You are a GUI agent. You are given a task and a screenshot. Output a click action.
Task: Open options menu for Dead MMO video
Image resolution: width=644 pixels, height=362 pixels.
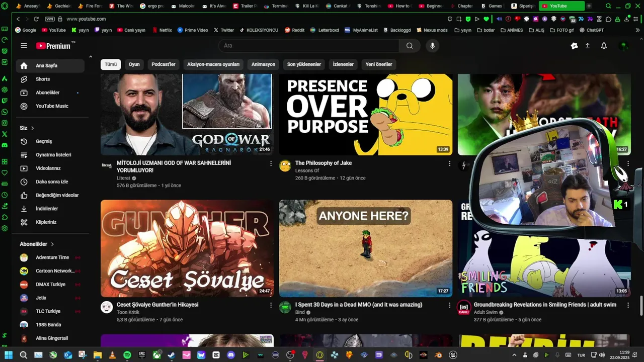[449, 305]
